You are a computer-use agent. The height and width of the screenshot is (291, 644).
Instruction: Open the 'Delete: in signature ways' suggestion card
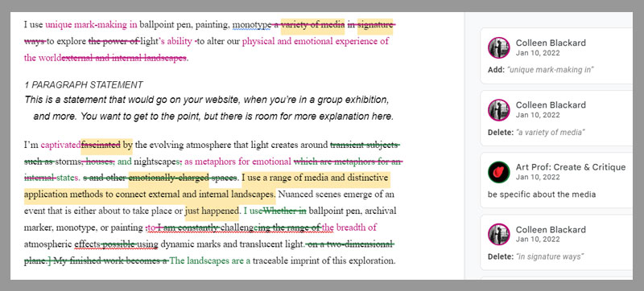coord(556,243)
